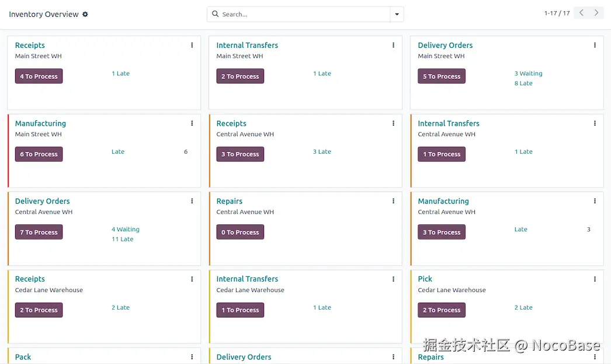Click the kebab menu on Repairs Central Avenue WH
Viewport: 611px width, 364px height.
tap(393, 201)
